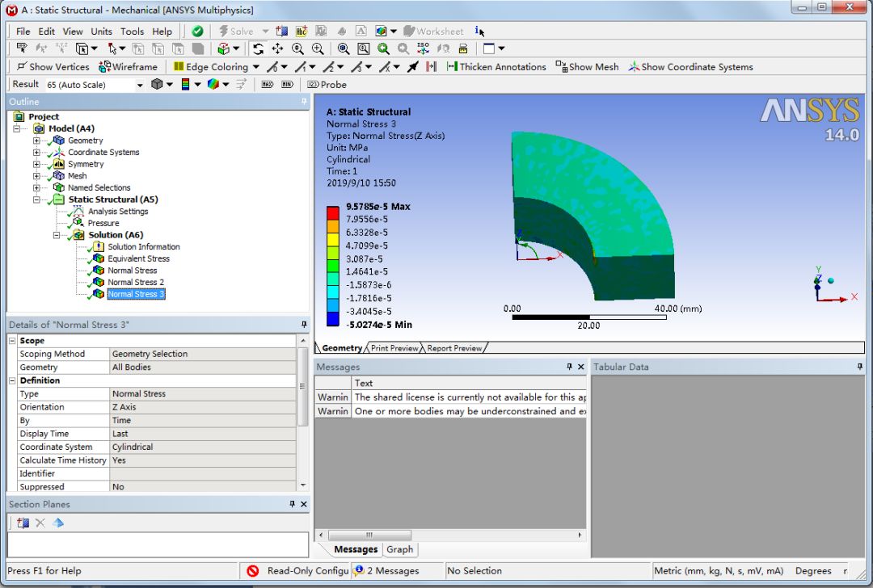873x588 pixels.
Task: Close the Messages panel
Action: [x=580, y=367]
